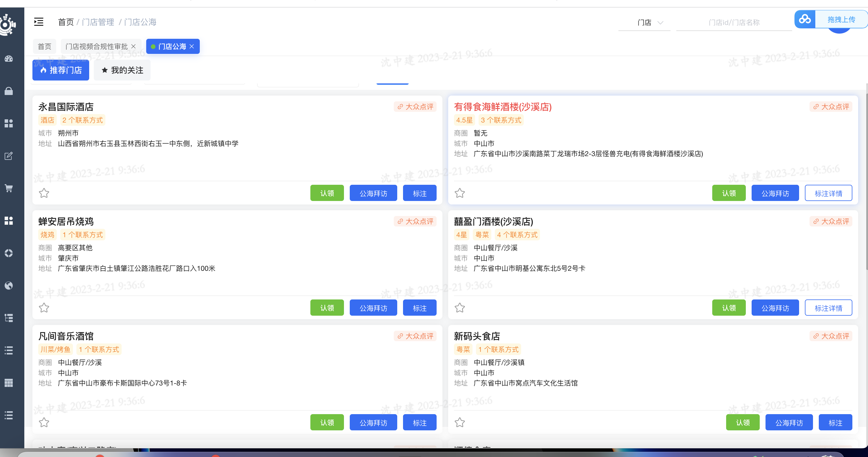Open the dashboard gauge icon in sidebar
Screen dimensions: 868x457
[9, 59]
